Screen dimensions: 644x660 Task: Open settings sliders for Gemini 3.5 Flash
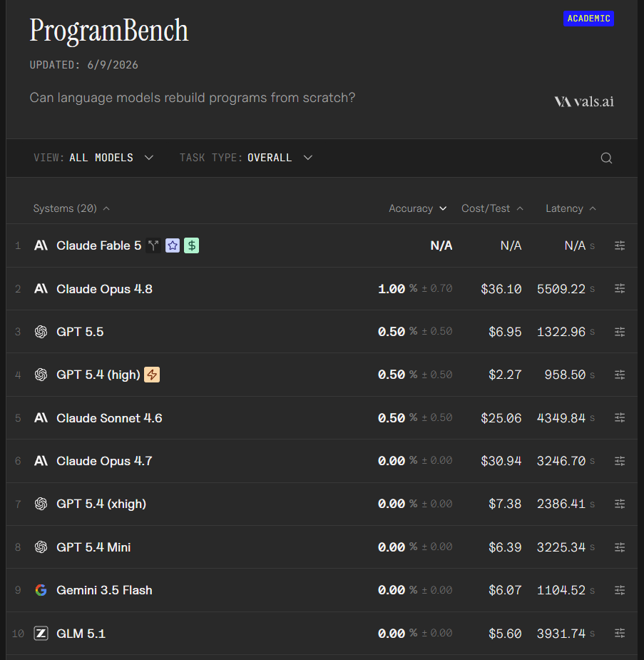620,590
